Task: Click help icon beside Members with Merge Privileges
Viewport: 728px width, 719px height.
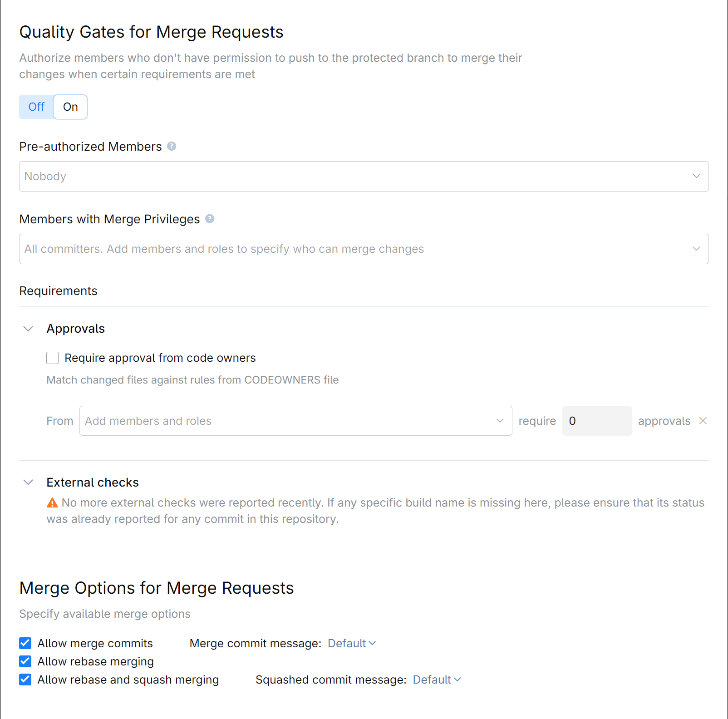Action: [x=210, y=219]
